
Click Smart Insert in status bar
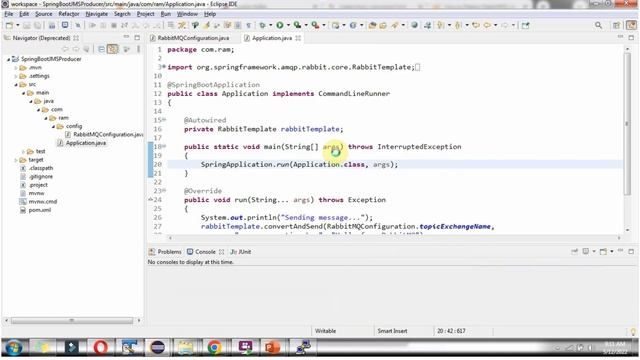click(392, 331)
